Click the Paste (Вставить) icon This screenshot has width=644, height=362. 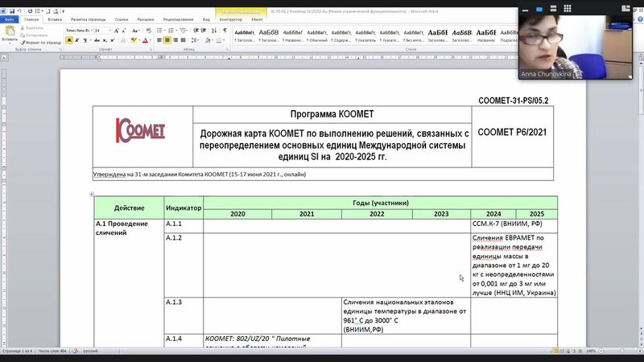pos(10,31)
